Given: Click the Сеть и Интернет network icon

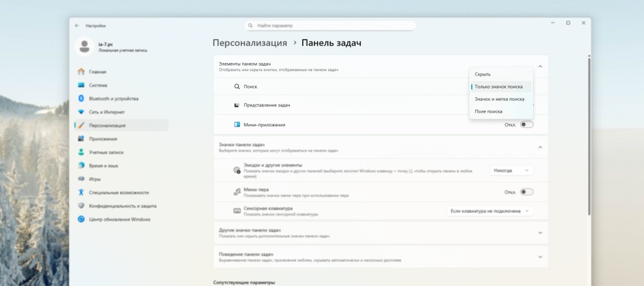Looking at the screenshot, I should pos(81,112).
